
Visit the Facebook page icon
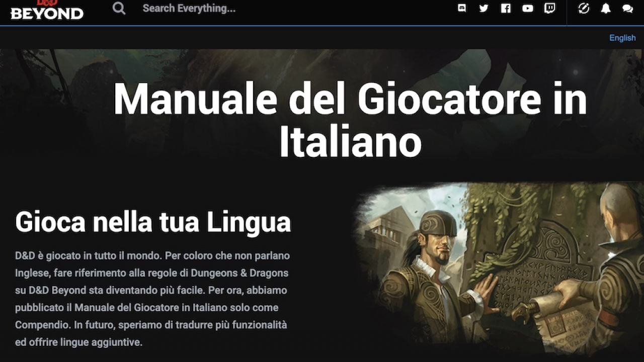506,8
